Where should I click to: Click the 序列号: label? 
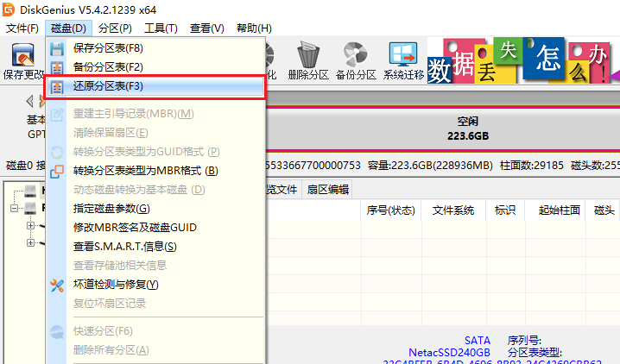(524, 341)
